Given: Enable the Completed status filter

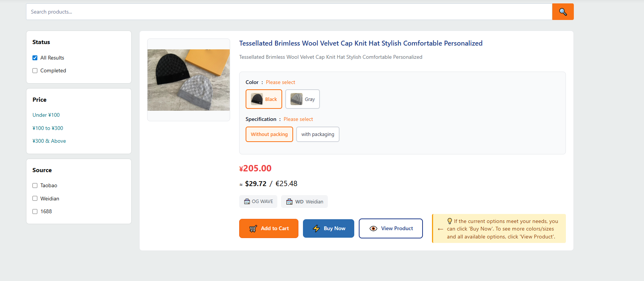Looking at the screenshot, I should pyautogui.click(x=35, y=70).
